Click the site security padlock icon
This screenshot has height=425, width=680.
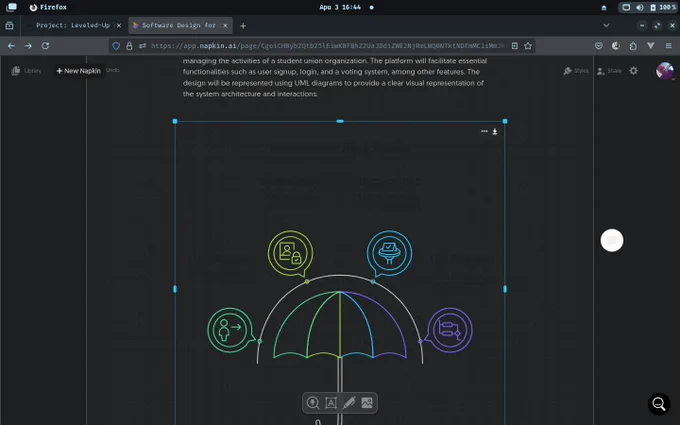pyautogui.click(x=129, y=46)
